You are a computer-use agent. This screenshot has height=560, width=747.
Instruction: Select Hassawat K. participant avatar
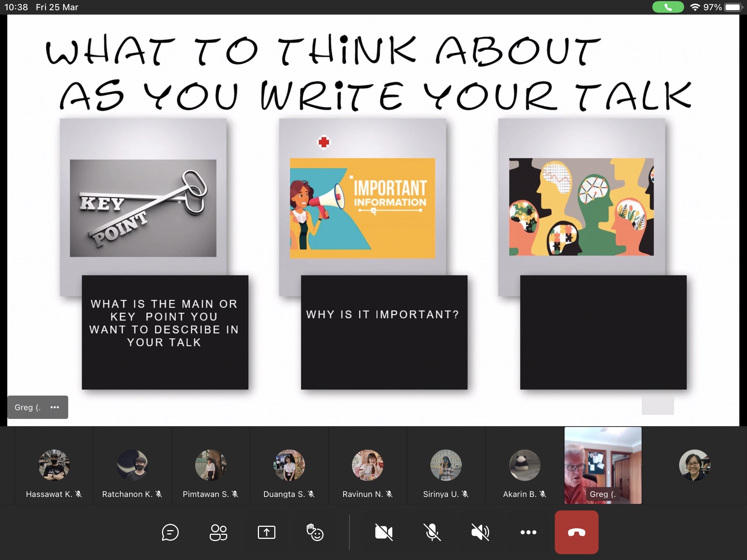click(x=54, y=465)
